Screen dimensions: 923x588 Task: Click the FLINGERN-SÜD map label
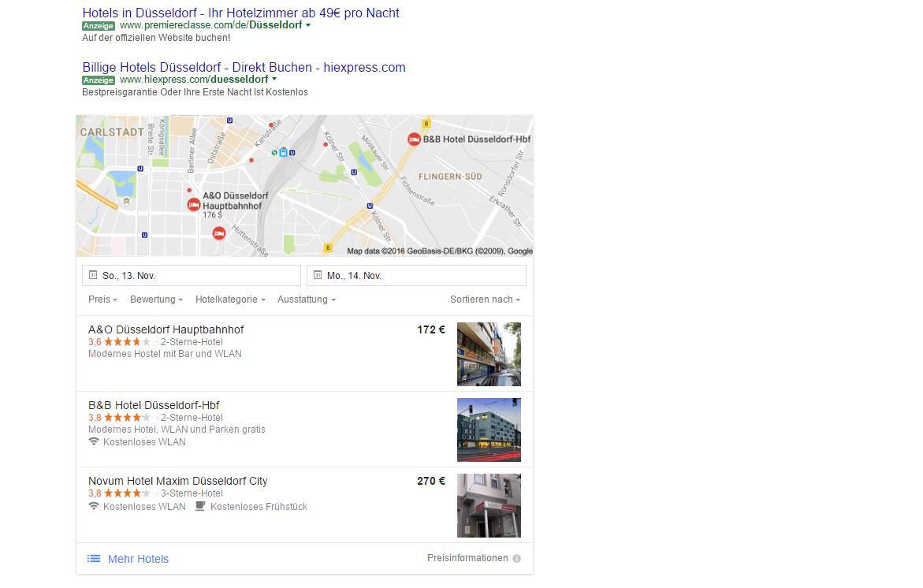[450, 177]
